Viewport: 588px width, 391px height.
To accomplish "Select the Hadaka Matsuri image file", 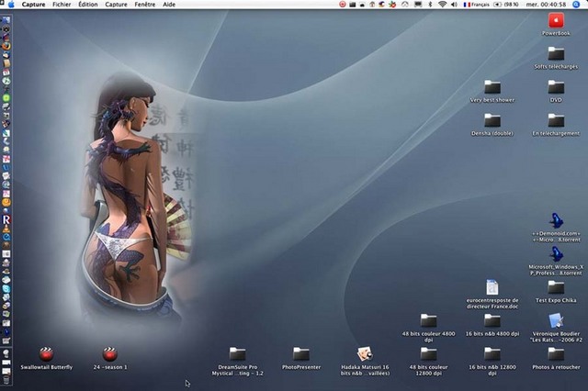I will pos(365,361).
